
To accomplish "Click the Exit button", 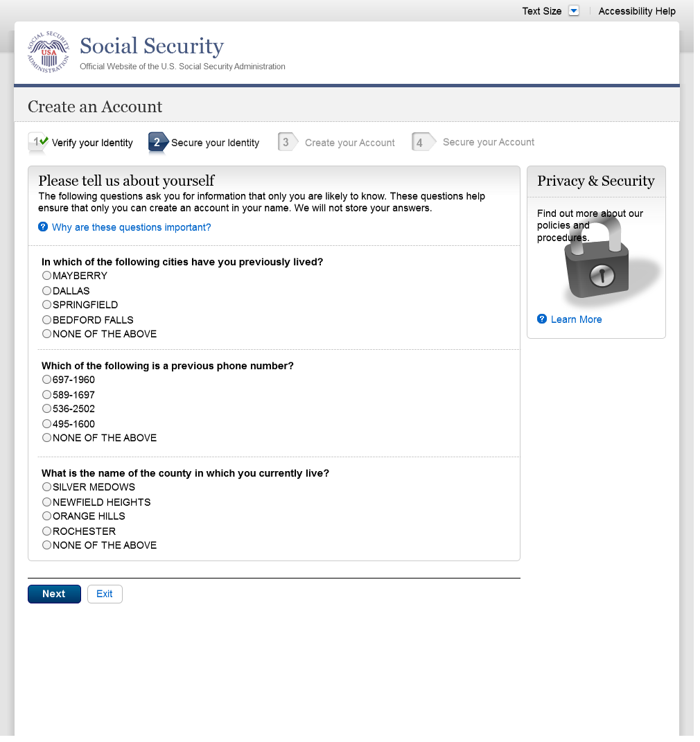I will pos(105,594).
